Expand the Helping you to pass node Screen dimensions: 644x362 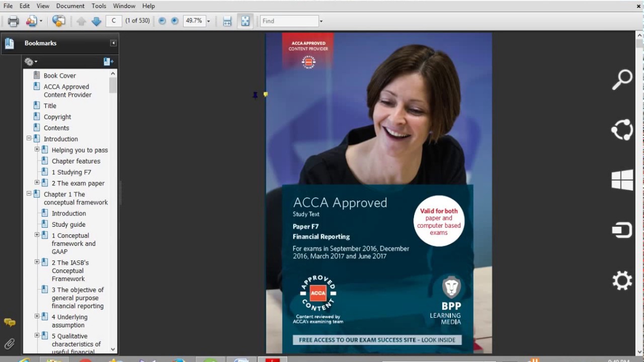point(37,149)
